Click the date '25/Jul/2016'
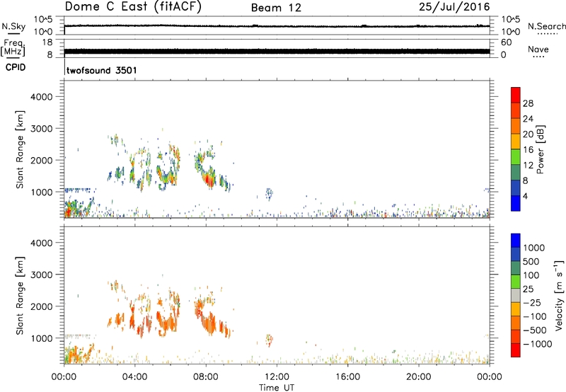566x392 pixels. [454, 7]
